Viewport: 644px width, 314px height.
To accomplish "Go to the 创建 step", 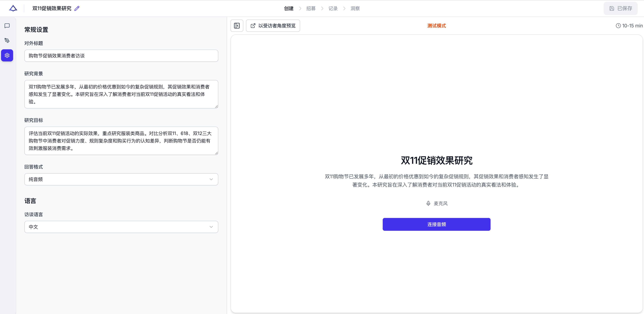I will pyautogui.click(x=289, y=8).
